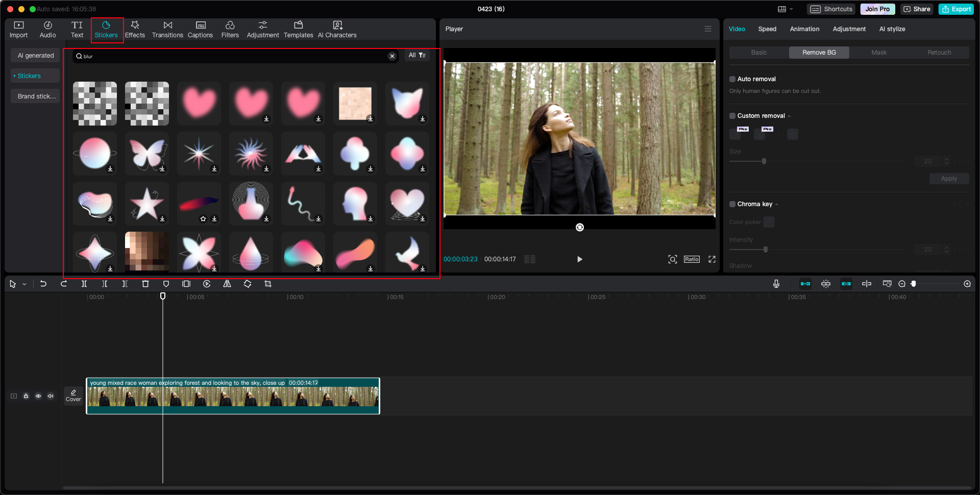Click the undo arrow in timeline toolbar
Viewport: 980px width, 495px height.
pyautogui.click(x=43, y=284)
